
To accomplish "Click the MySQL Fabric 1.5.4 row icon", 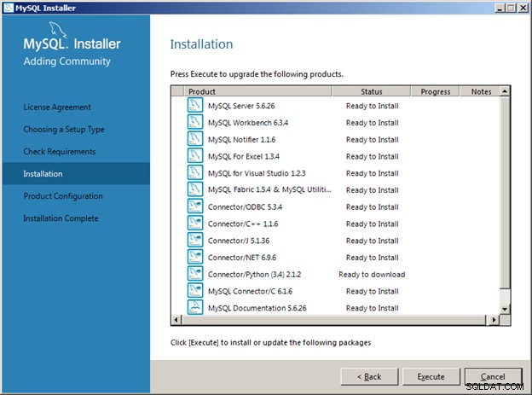I will tap(195, 189).
